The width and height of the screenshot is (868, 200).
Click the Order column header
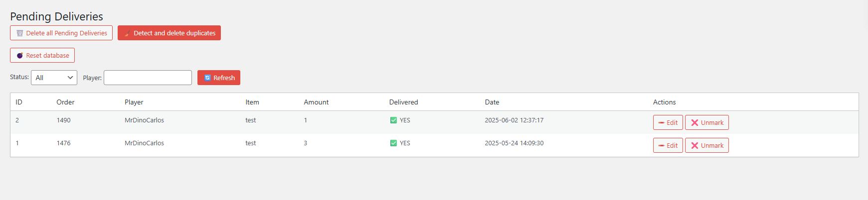click(65, 102)
